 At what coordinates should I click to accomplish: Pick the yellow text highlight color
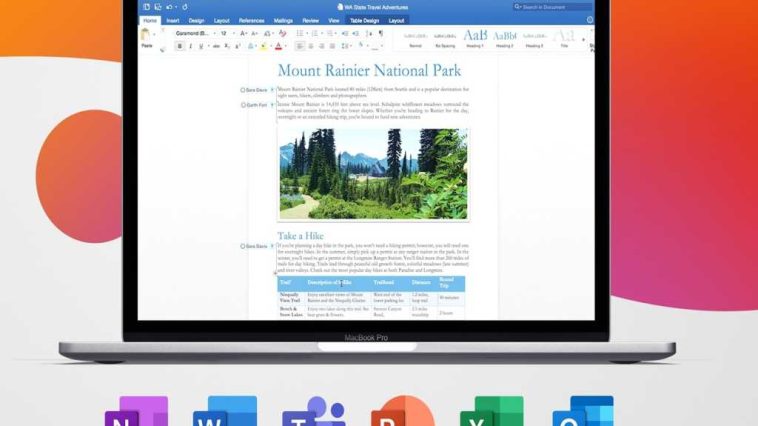tap(261, 46)
